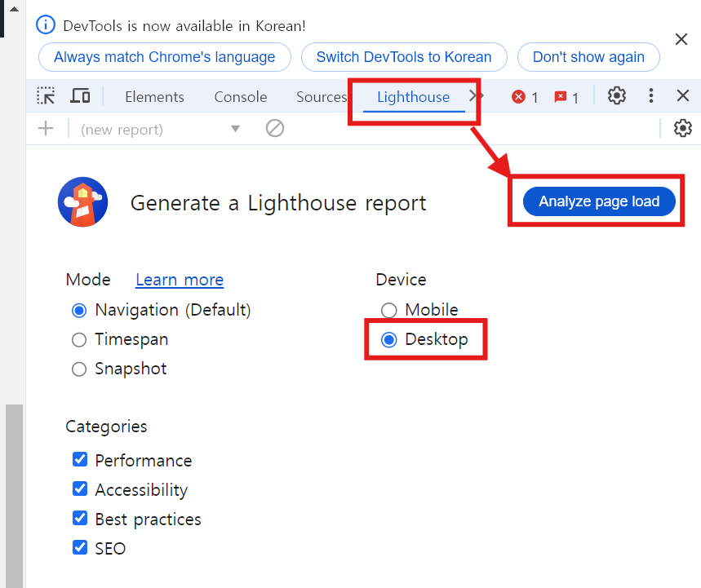Image resolution: width=701 pixels, height=588 pixels.
Task: Open the DevTools three-dot customize menu
Action: click(x=650, y=95)
